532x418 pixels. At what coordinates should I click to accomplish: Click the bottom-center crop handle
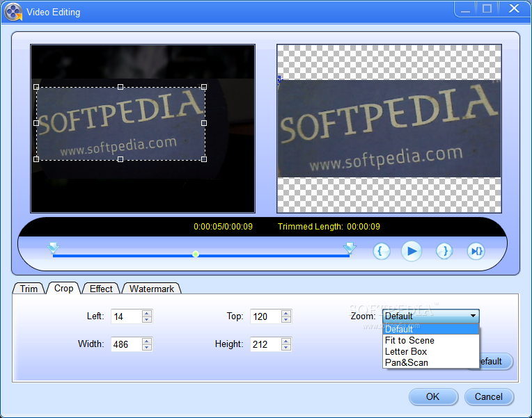[x=120, y=159]
